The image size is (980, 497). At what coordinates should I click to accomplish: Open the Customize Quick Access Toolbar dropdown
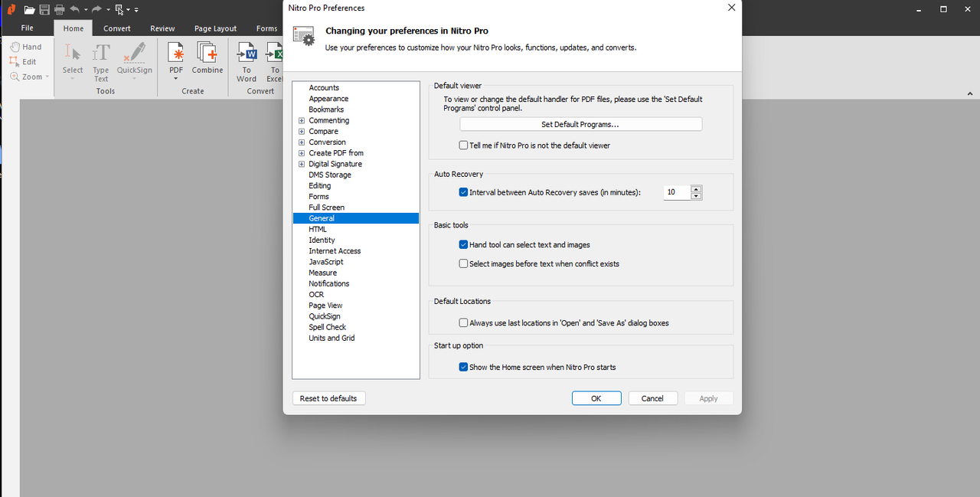136,10
